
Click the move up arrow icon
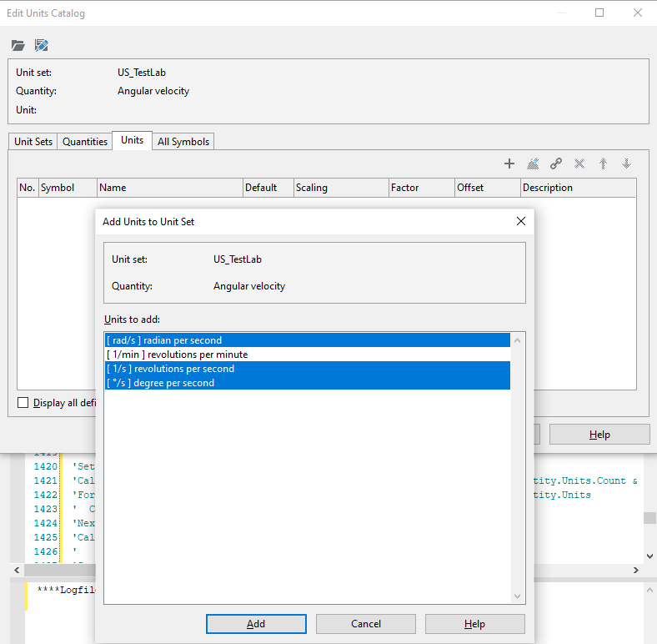(x=603, y=164)
